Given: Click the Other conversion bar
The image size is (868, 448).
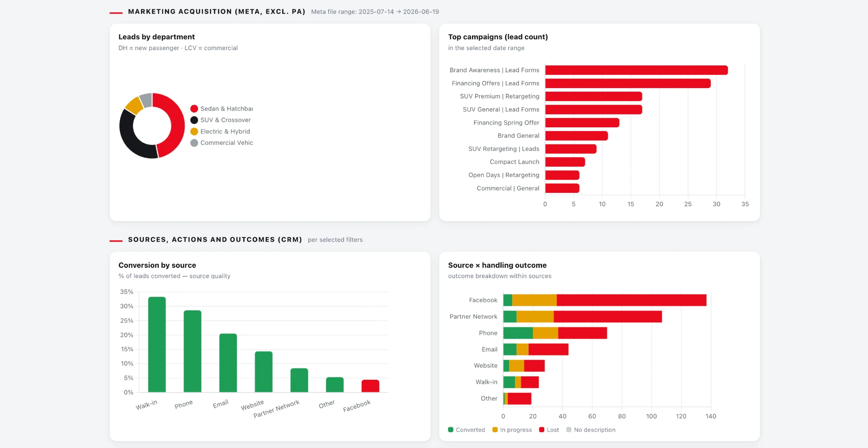Looking at the screenshot, I should coord(335,385).
